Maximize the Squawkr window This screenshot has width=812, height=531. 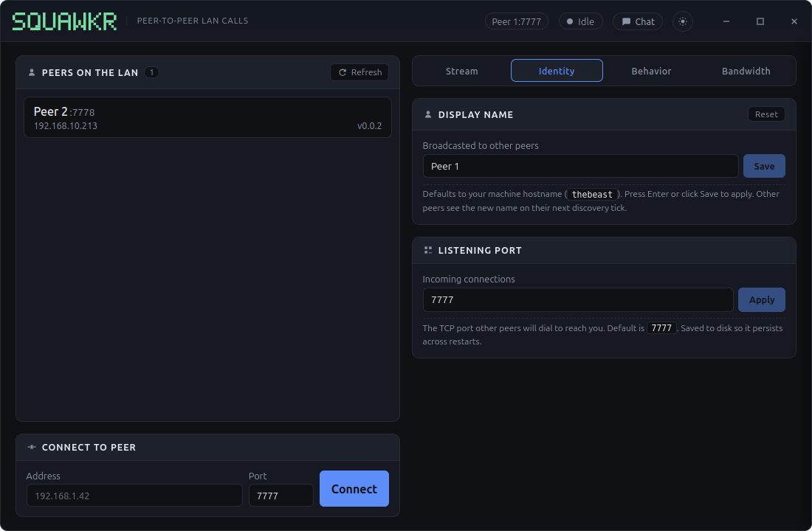point(760,21)
